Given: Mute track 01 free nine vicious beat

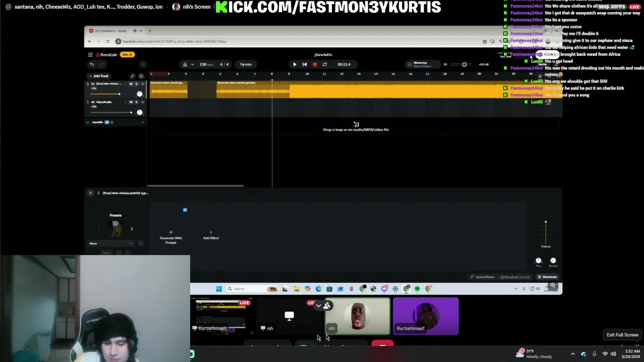Looking at the screenshot, I should 131,83.
